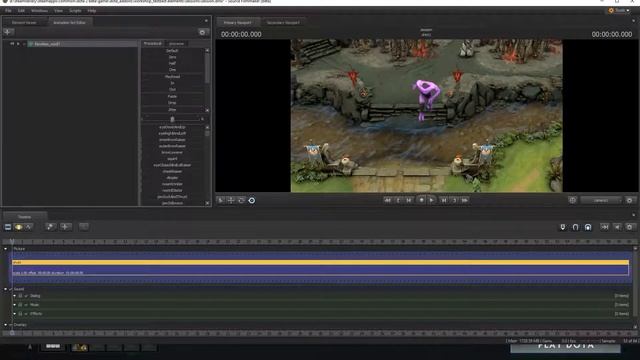Start playback with the play button
Image resolution: width=640 pixels, height=360 pixels.
(431, 200)
